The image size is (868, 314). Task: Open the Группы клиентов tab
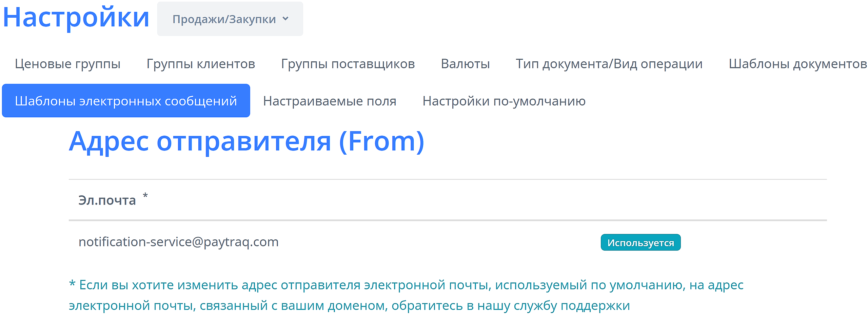201,64
